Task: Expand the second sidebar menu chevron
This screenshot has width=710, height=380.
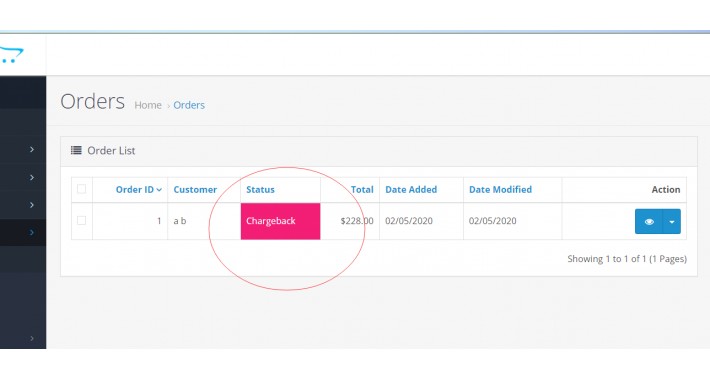Action: [32, 177]
